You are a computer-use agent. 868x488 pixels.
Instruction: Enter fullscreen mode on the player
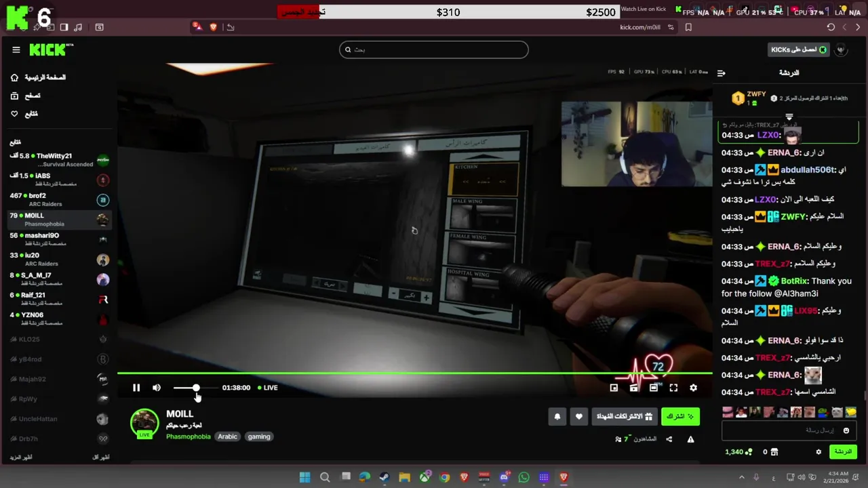pos(673,388)
